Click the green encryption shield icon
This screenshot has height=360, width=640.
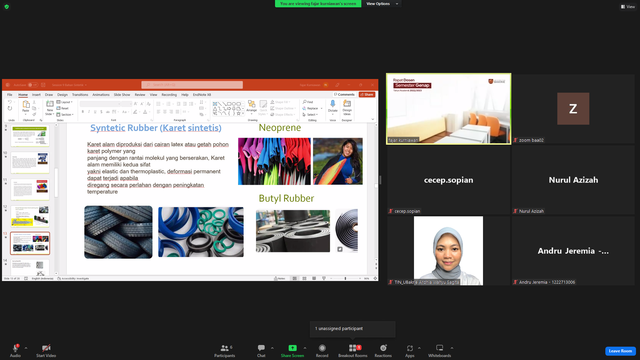7,7
